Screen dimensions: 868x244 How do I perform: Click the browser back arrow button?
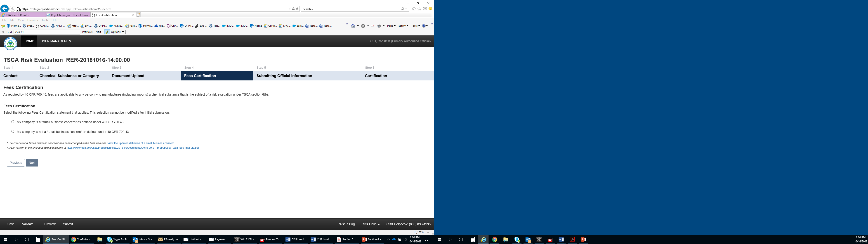click(x=4, y=9)
